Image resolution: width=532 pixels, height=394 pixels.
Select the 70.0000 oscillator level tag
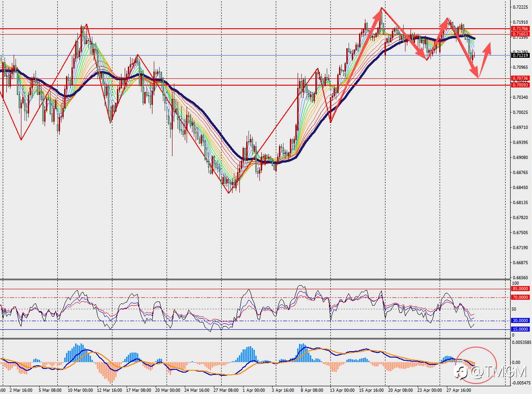click(x=520, y=297)
